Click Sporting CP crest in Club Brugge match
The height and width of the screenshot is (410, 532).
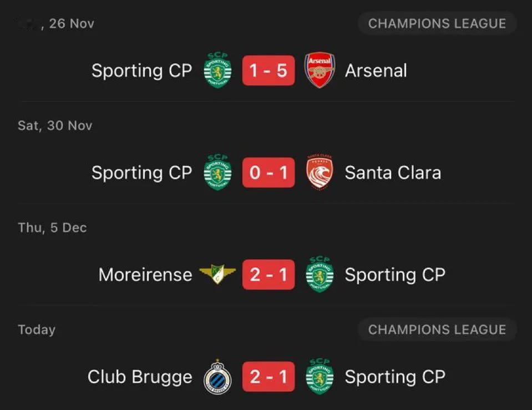[320, 376]
